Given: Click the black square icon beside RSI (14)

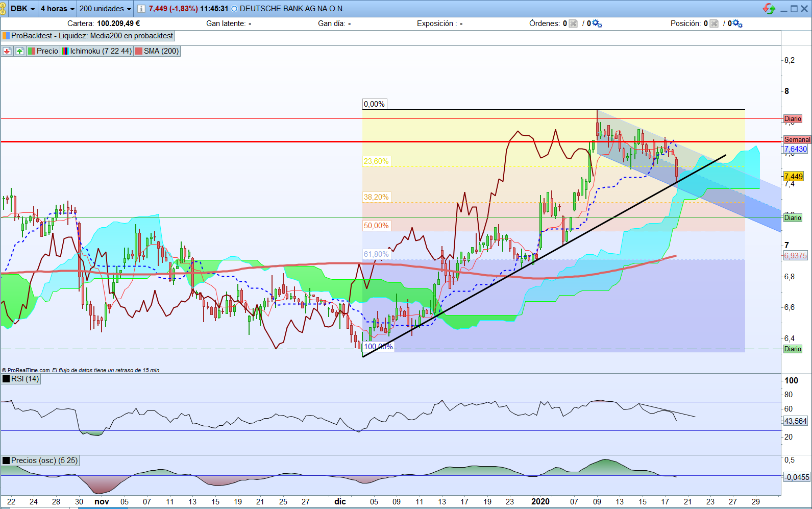Looking at the screenshot, I should click(x=6, y=379).
